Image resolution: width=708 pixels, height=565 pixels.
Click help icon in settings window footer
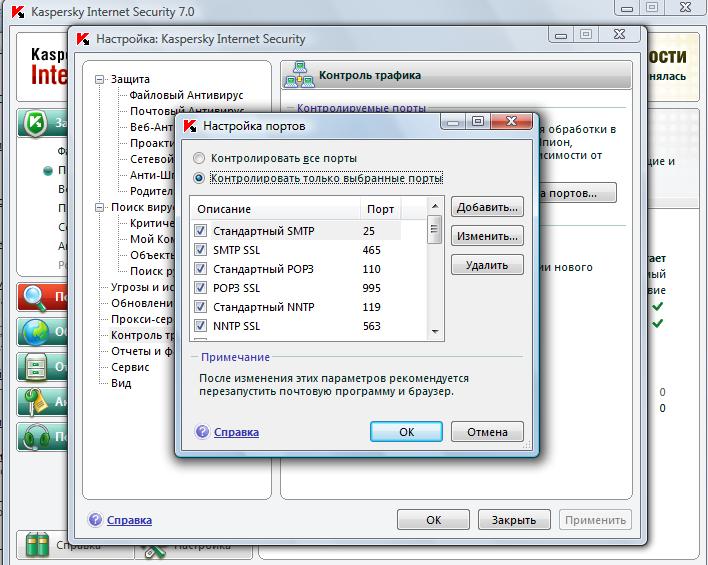tap(95, 520)
